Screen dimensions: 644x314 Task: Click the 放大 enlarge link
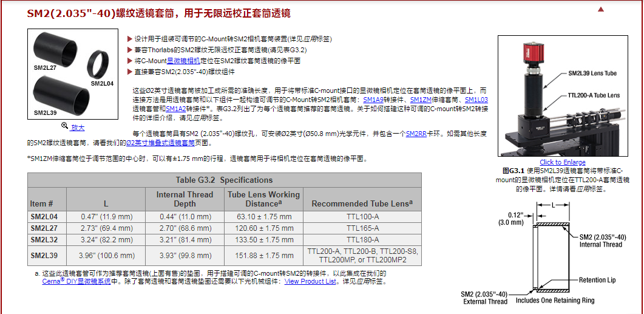78,128
